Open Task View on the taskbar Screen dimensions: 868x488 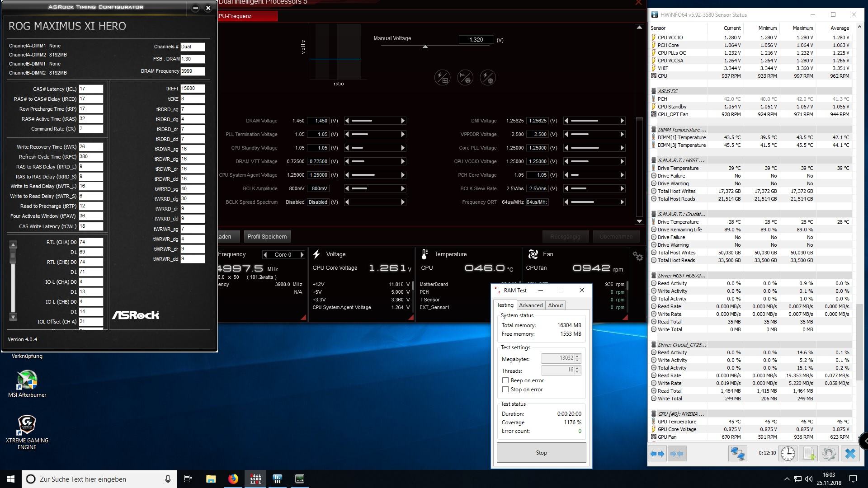(188, 479)
